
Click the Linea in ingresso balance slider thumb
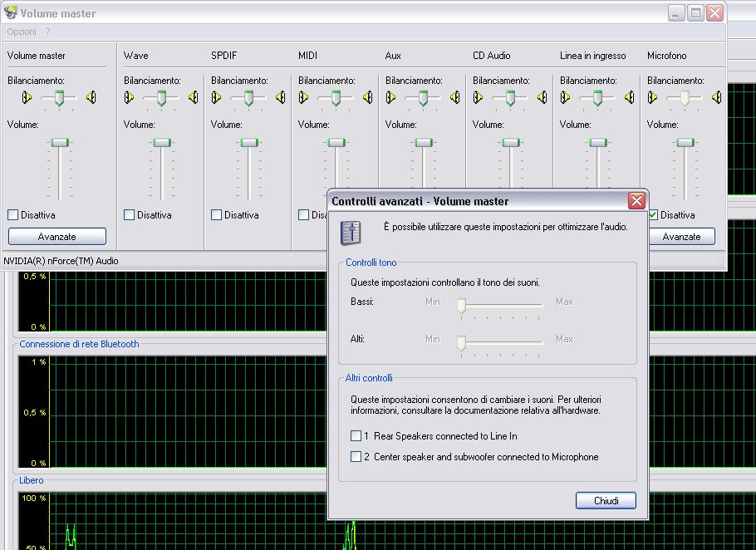598,97
